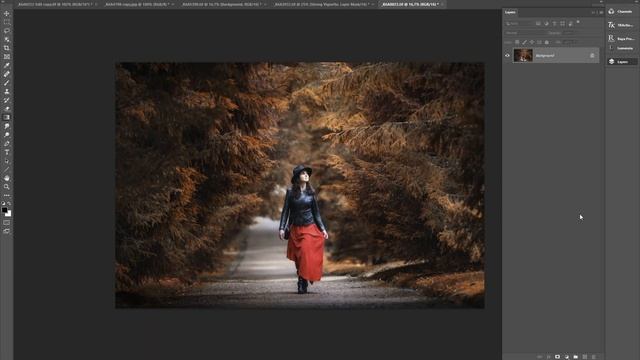Open the Layers panel options menu
640x360 pixels.
click(601, 12)
